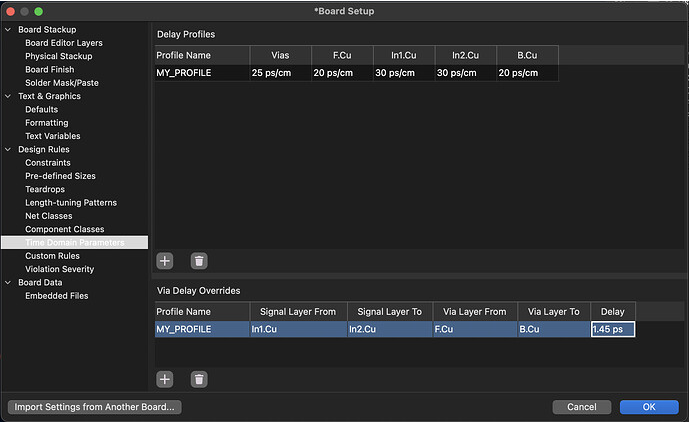This screenshot has width=689, height=423.
Task: Close the Board Setup window
Action: [11, 10]
